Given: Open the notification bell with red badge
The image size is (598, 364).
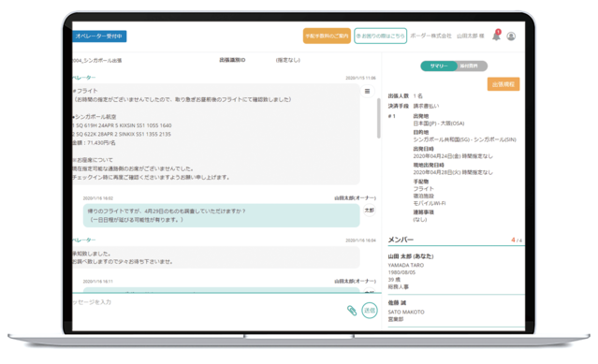Looking at the screenshot, I should [x=496, y=36].
